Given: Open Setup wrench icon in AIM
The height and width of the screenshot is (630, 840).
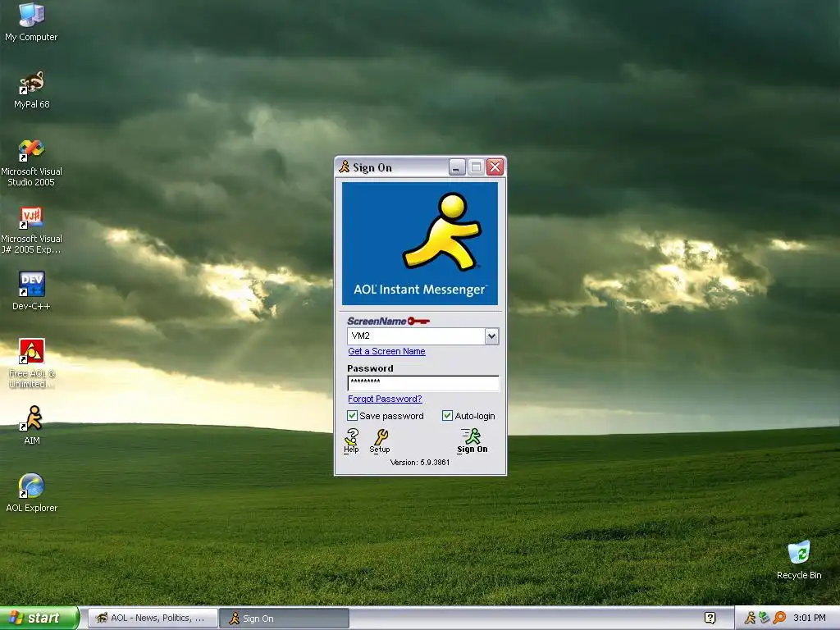Looking at the screenshot, I should [380, 441].
